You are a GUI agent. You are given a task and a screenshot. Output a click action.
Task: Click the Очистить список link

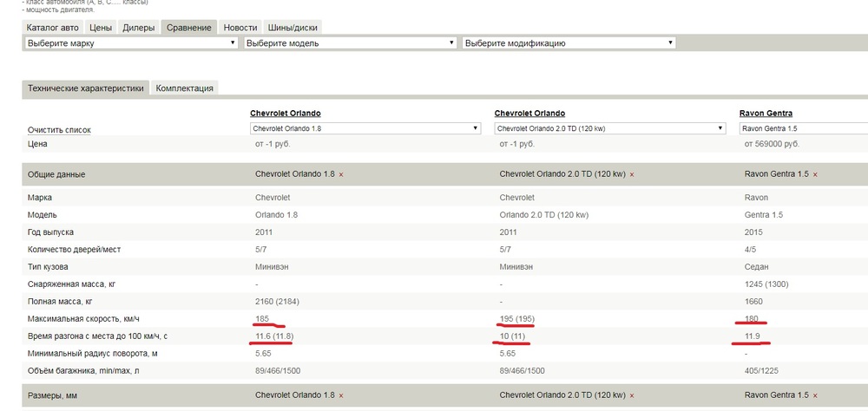pyautogui.click(x=59, y=130)
